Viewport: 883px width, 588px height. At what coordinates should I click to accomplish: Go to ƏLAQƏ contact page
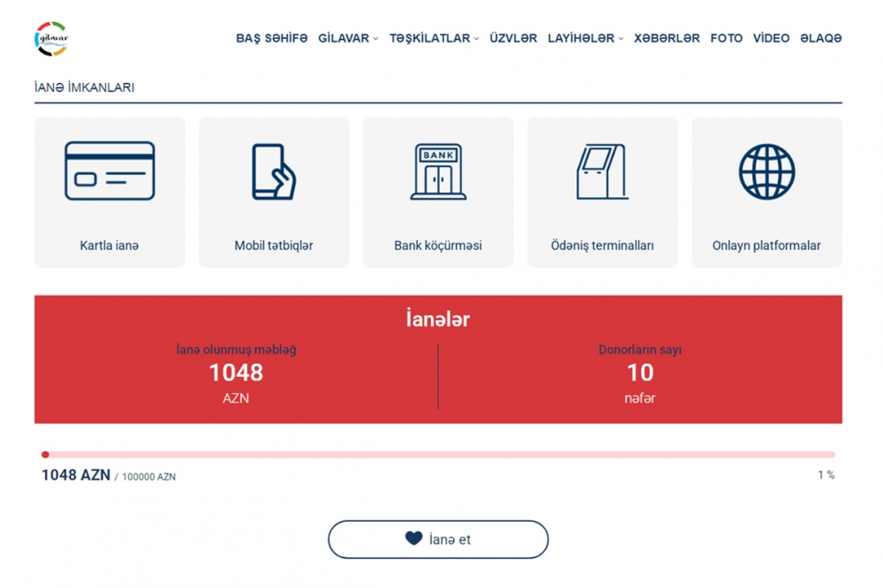[820, 39]
